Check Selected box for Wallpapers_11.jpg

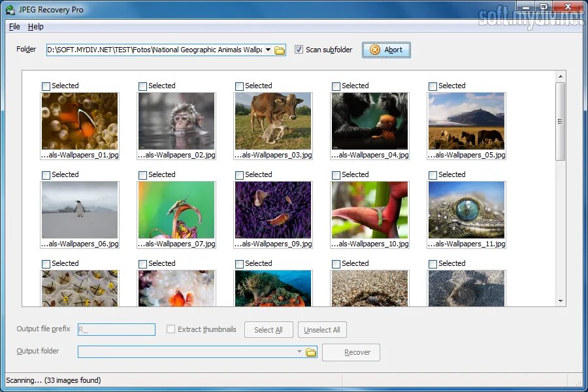[433, 175]
